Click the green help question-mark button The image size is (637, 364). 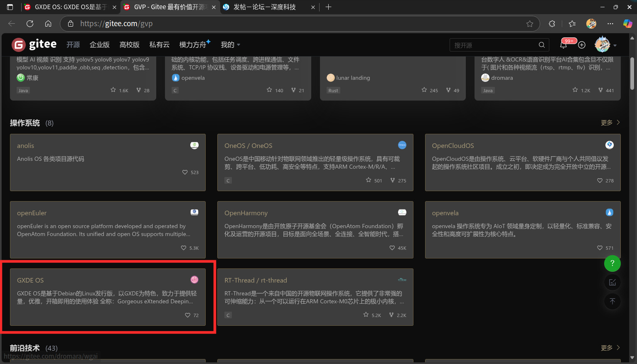612,263
